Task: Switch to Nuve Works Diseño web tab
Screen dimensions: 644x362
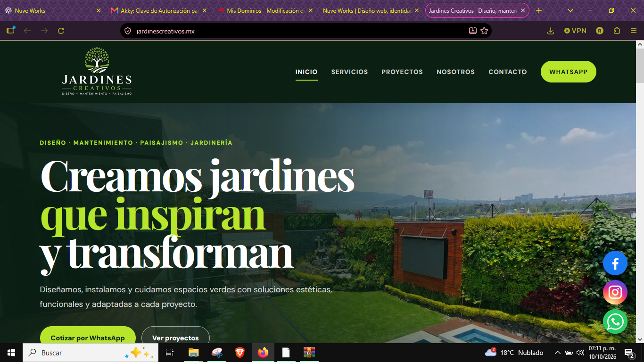Action: [x=370, y=10]
